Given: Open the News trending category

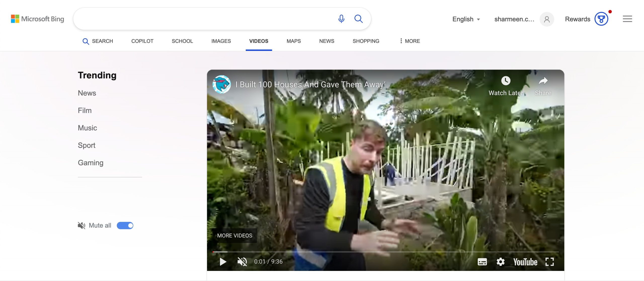Looking at the screenshot, I should pos(87,93).
